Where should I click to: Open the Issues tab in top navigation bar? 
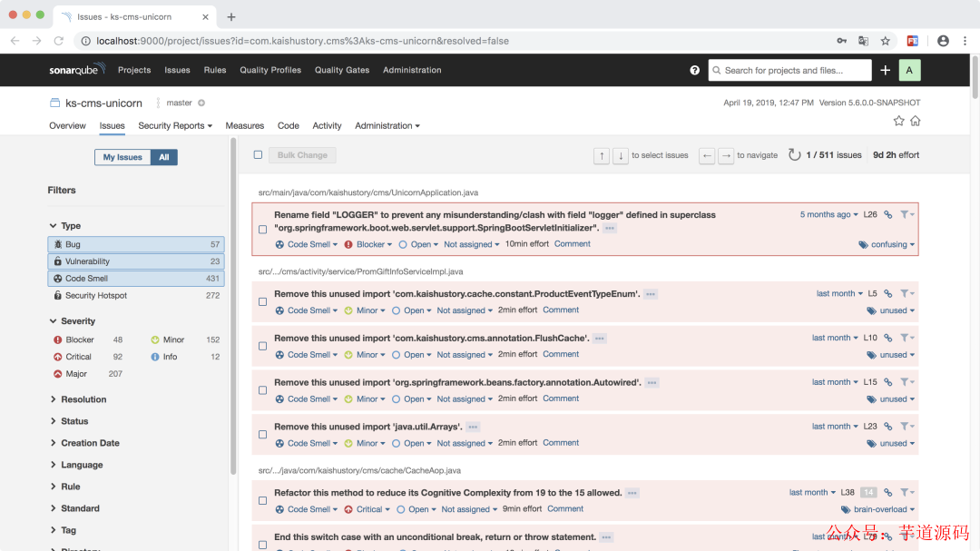pos(177,70)
